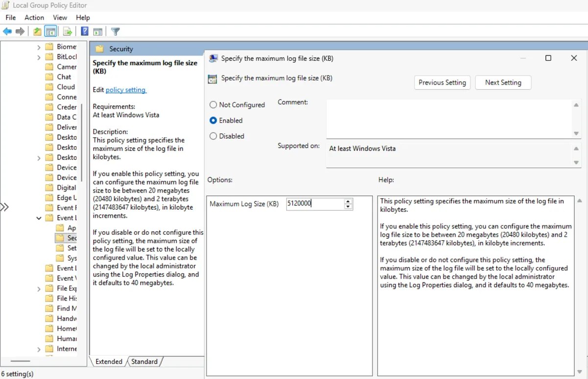
Task: Click the double chevron on left edge
Action: [x=4, y=207]
